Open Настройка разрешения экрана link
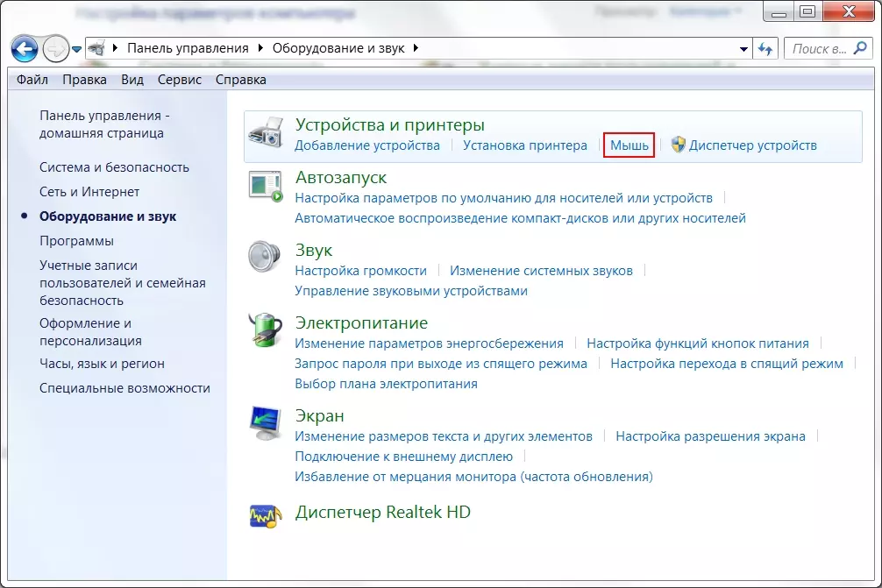Screen dimensions: 882x588 click(710, 436)
